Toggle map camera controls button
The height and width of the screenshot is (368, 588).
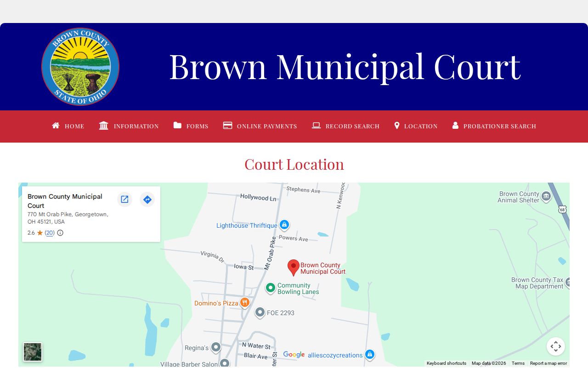click(x=556, y=346)
